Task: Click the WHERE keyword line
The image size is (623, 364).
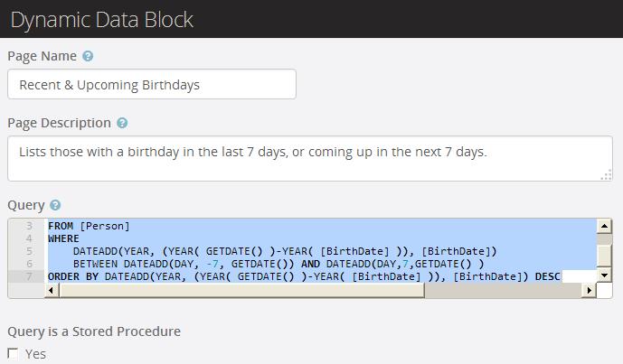Action: (x=63, y=238)
